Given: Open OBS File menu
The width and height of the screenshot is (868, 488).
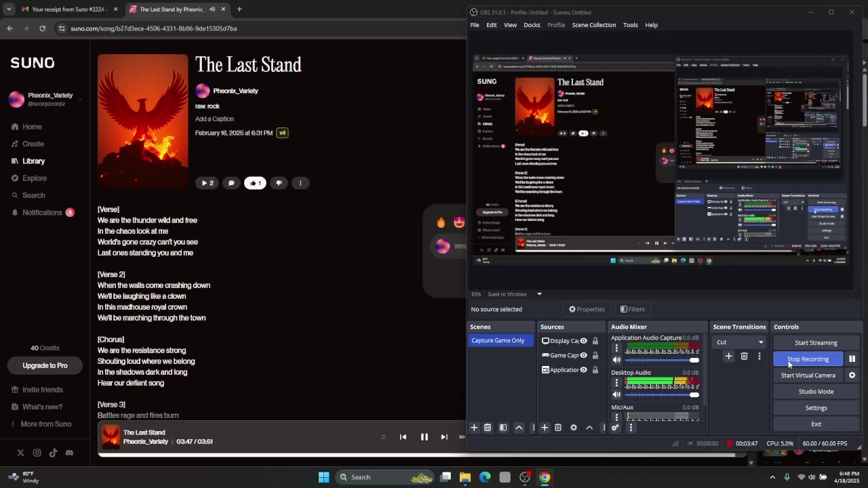Looking at the screenshot, I should 475,25.
